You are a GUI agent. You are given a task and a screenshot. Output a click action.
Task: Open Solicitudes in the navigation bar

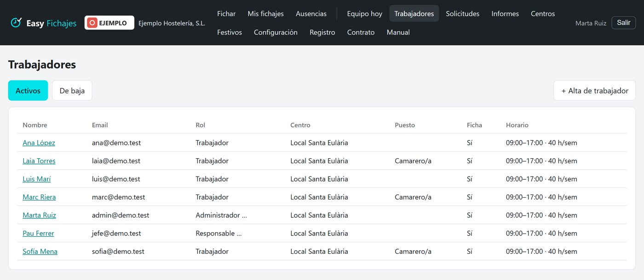tap(463, 14)
